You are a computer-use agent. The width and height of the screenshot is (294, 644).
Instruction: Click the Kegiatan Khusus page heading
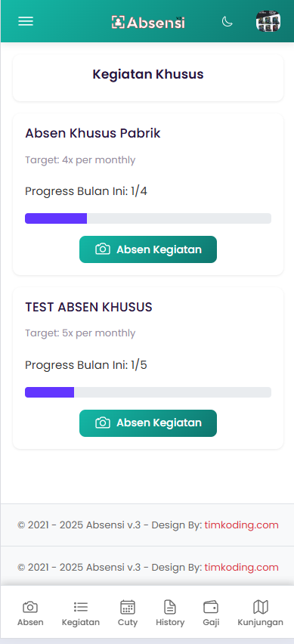coord(148,74)
